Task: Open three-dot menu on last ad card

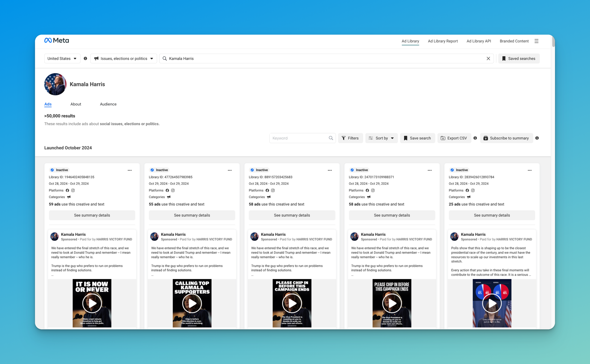Action: [x=530, y=170]
